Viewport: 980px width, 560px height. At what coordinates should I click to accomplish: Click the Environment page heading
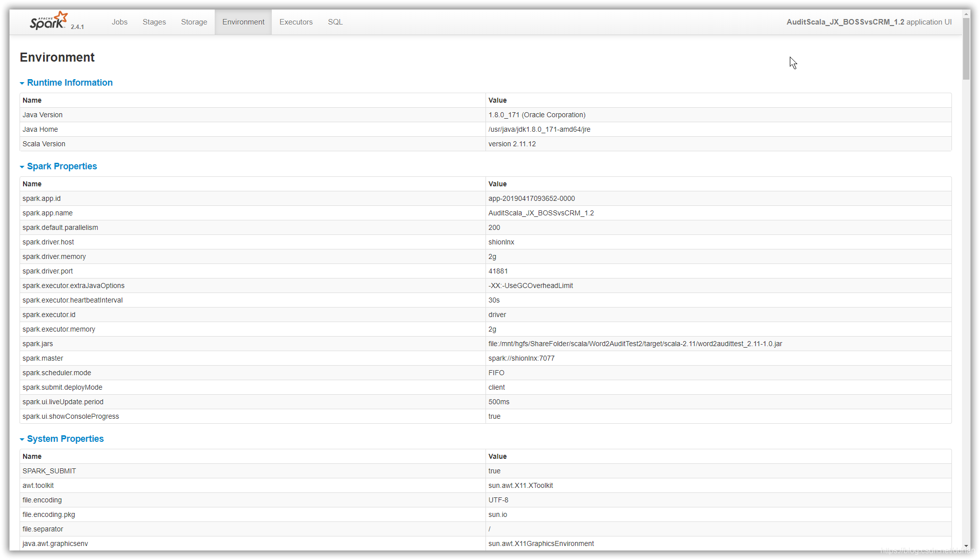point(57,57)
